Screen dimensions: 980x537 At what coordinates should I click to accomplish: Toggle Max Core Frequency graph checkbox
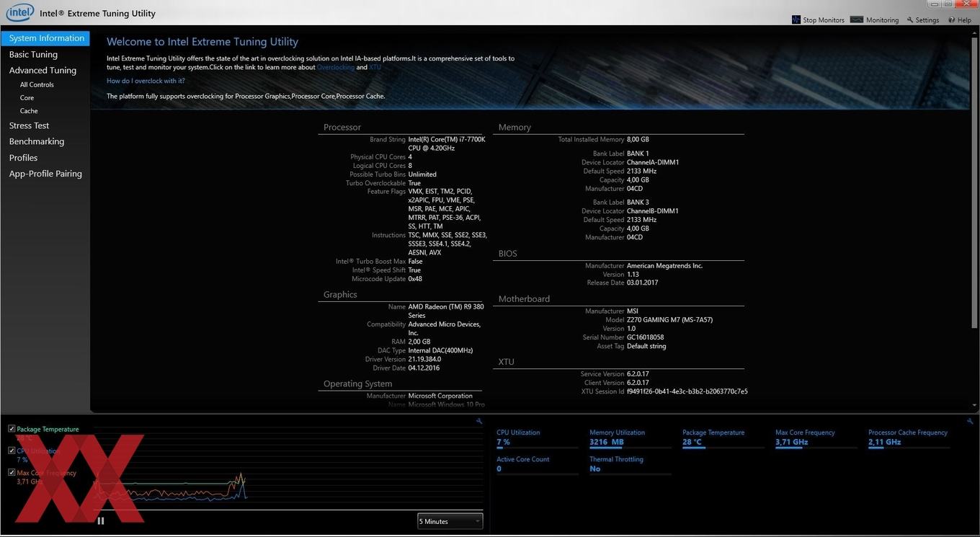tap(12, 473)
